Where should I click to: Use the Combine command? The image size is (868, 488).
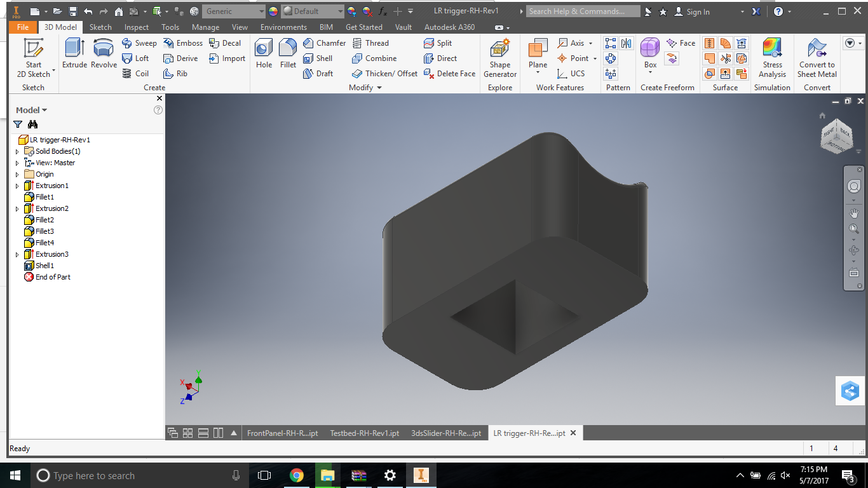(x=374, y=58)
